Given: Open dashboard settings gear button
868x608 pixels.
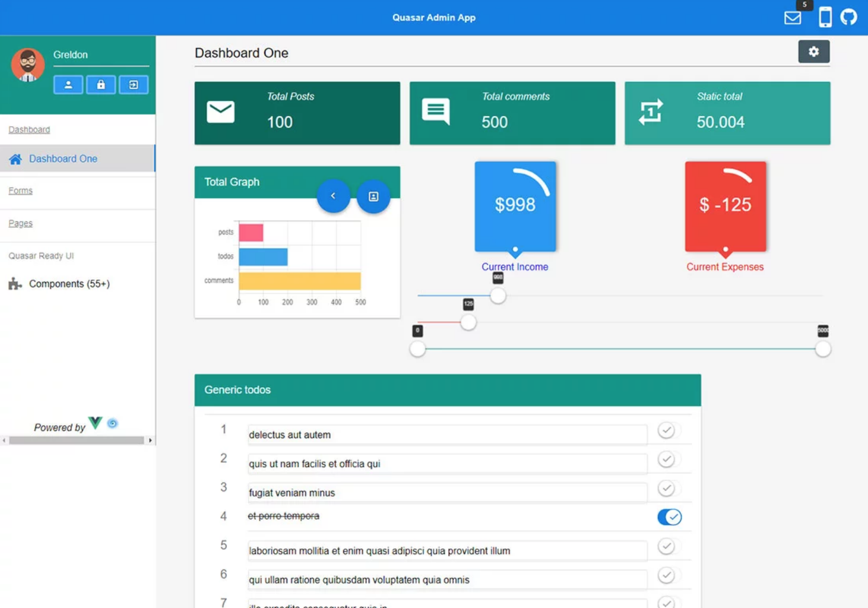Looking at the screenshot, I should 813,52.
